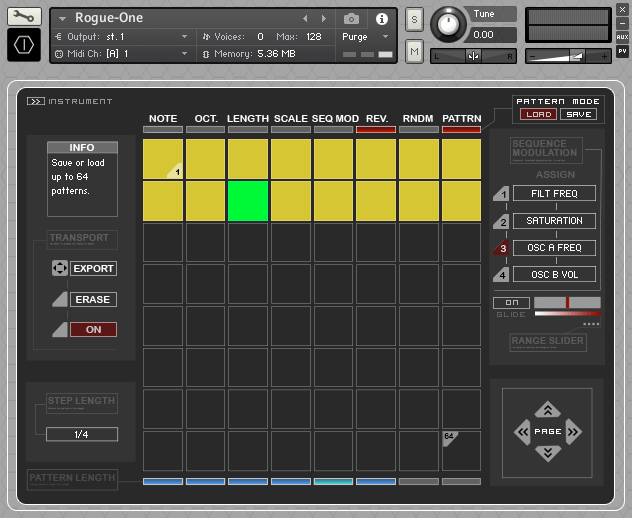Click the page right double-arrow

coord(574,432)
